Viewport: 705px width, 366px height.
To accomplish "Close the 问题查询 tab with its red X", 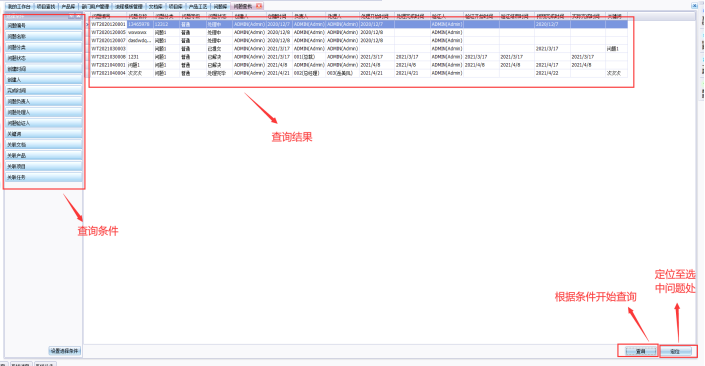I will tap(259, 6).
